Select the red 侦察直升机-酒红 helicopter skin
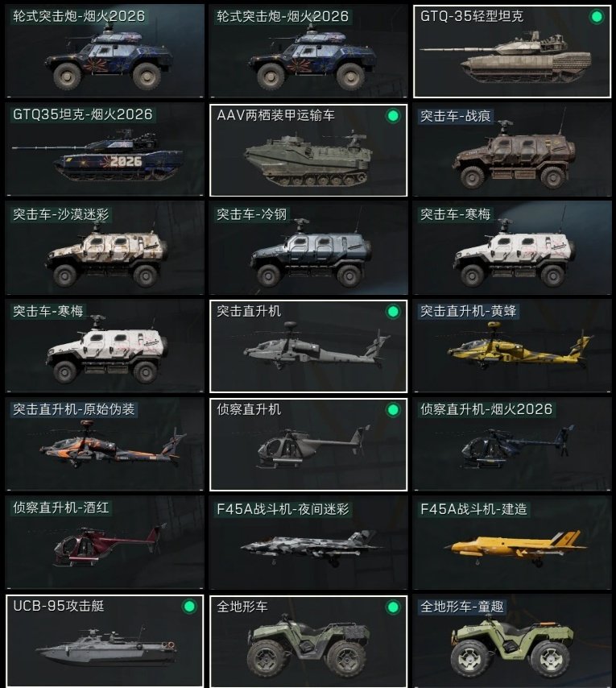The height and width of the screenshot is (688, 616). click(x=105, y=543)
